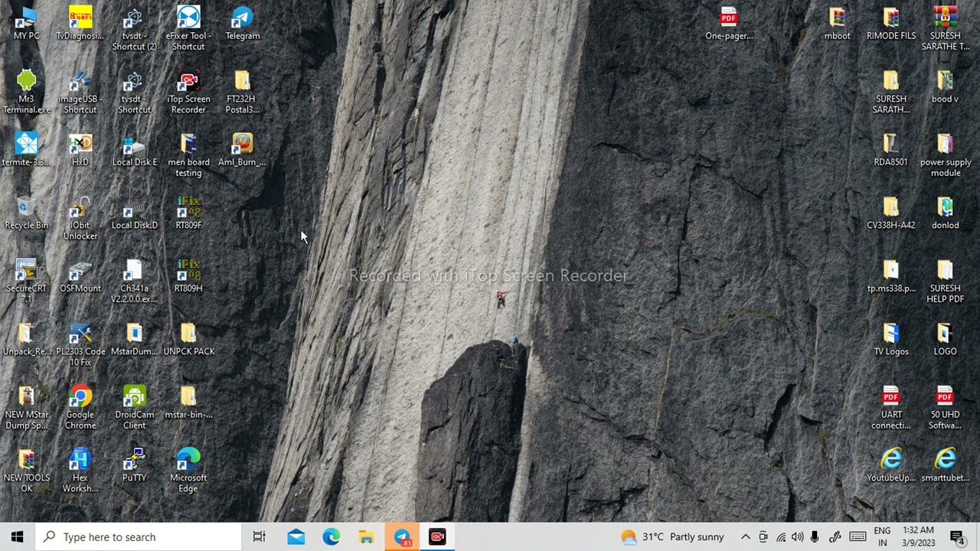
Task: Select RIMODE FILS folder
Action: tap(891, 23)
